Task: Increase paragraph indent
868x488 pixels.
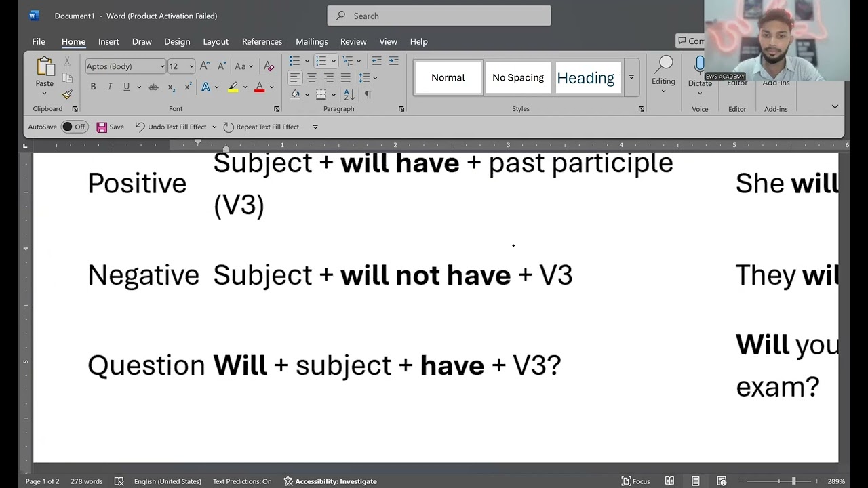Action: pyautogui.click(x=393, y=61)
